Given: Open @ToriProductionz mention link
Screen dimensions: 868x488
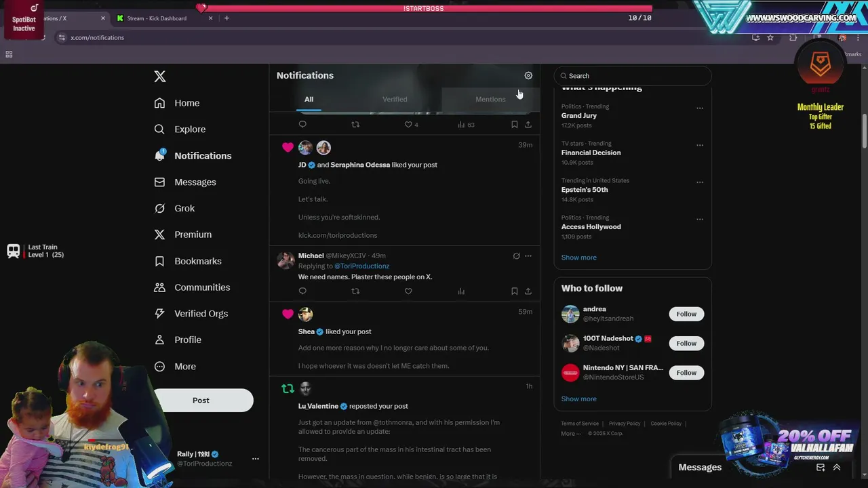Looking at the screenshot, I should coord(361,266).
